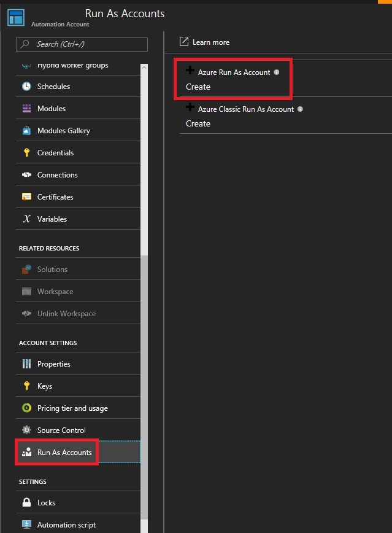Click Create under Azure Run As Account

click(x=198, y=87)
